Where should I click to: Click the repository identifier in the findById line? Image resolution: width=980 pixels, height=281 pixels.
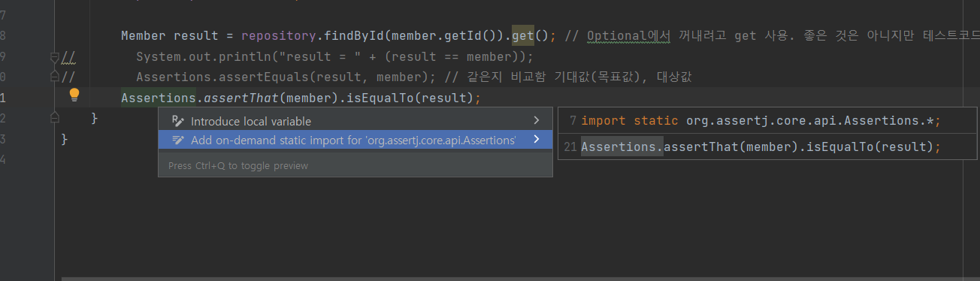click(x=279, y=36)
